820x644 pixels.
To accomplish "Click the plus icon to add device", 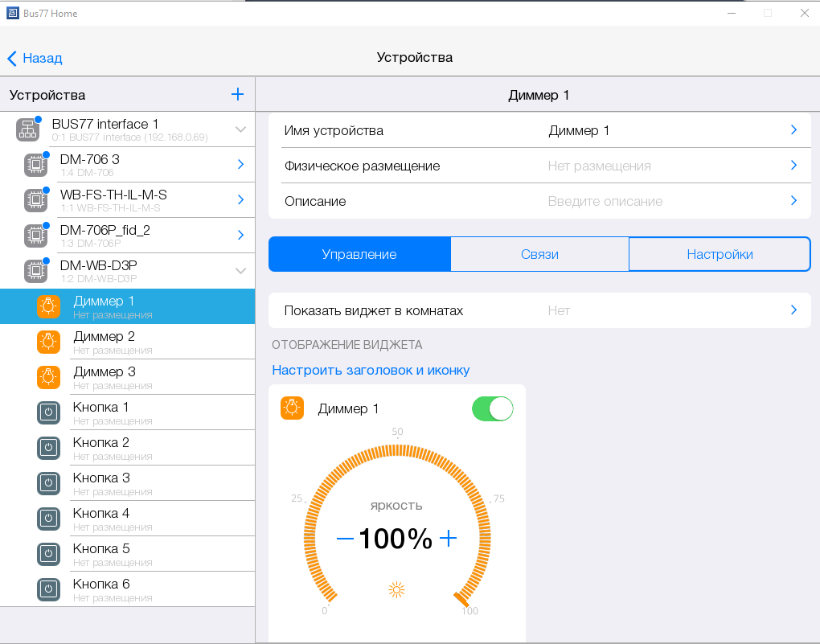I will coord(237,95).
